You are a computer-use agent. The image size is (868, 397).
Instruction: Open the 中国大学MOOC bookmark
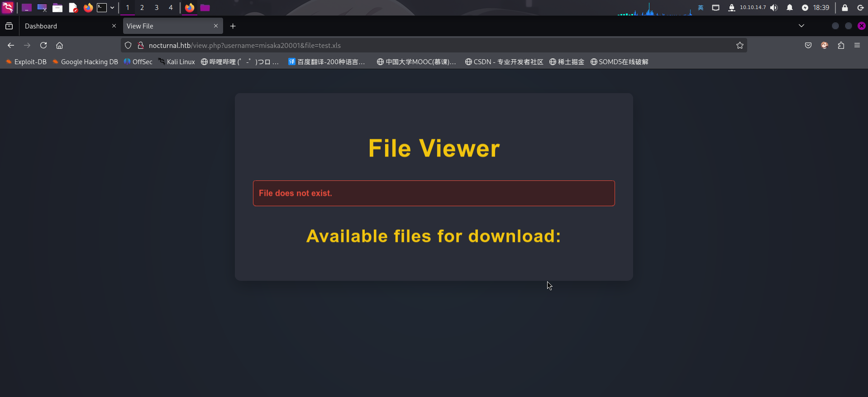[x=416, y=62]
